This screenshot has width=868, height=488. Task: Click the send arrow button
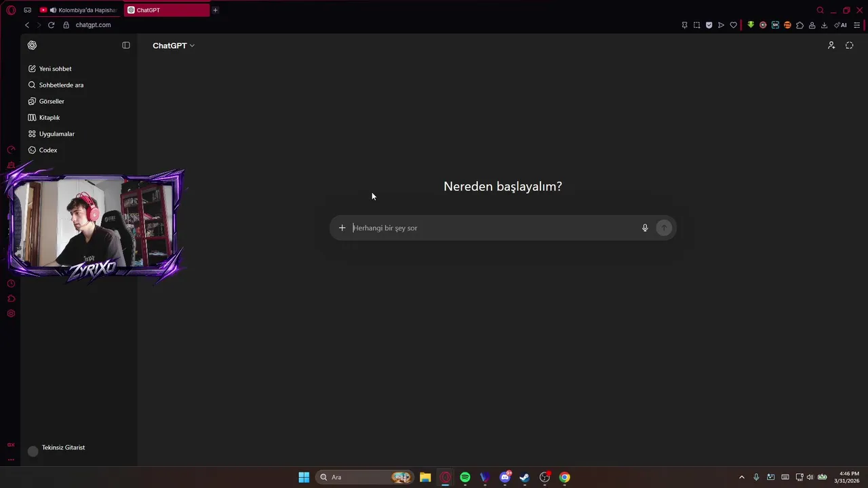(x=664, y=228)
